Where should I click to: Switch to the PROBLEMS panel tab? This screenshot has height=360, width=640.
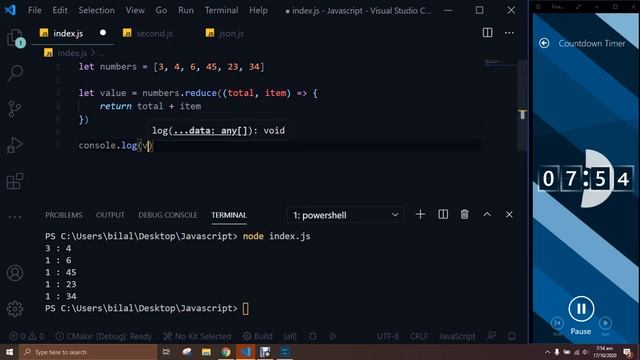[64, 215]
